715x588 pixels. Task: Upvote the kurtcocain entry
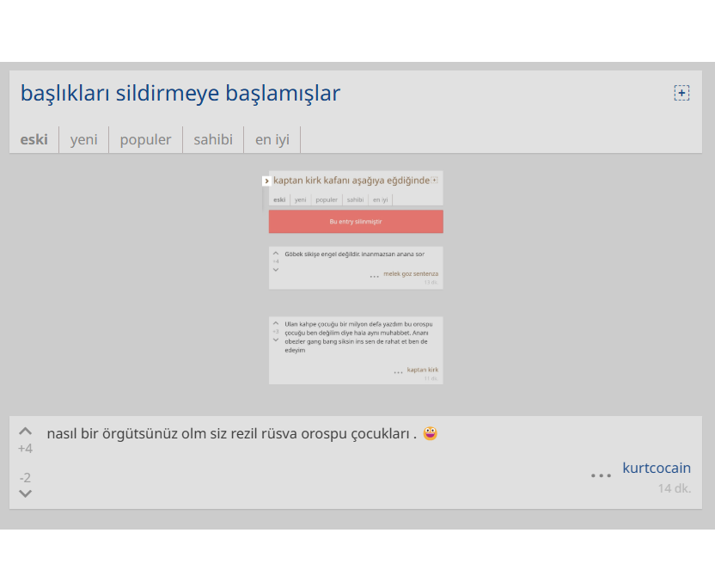point(26,432)
